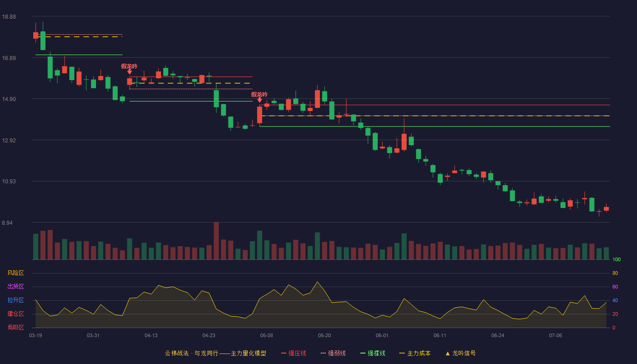Click the tallest red volume bar

click(216, 241)
